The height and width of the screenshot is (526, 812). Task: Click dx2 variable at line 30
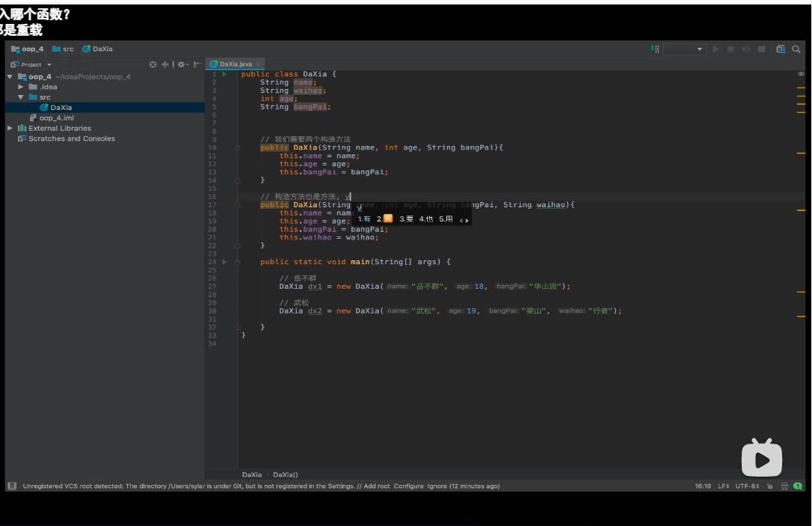(315, 311)
